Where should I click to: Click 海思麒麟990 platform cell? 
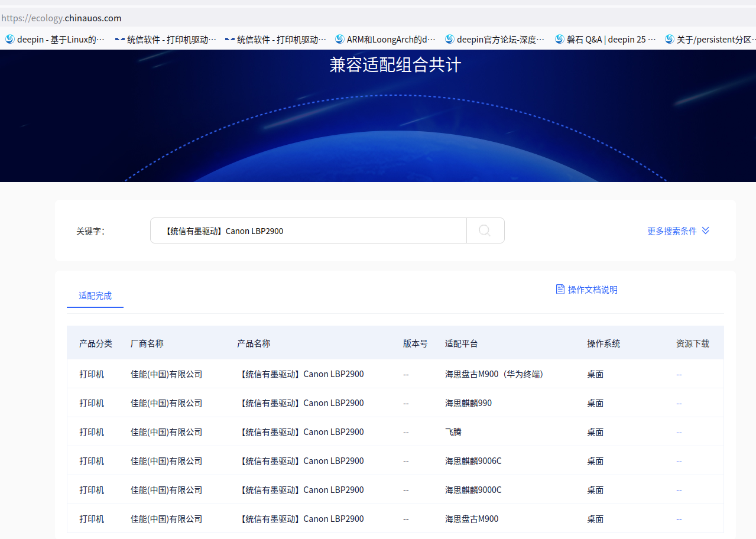[x=468, y=403]
